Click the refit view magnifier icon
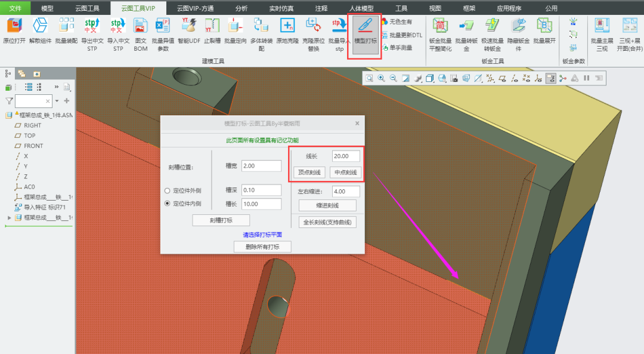 coord(369,78)
